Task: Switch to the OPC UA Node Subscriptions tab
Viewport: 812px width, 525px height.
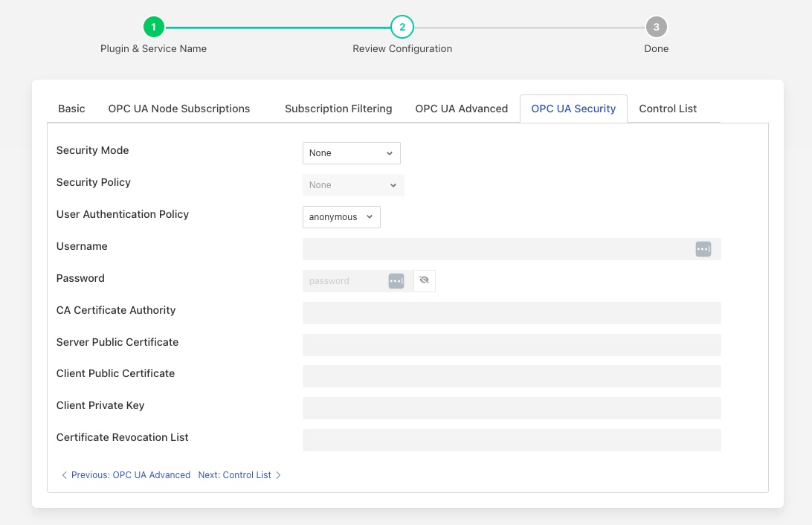Action: (x=178, y=108)
